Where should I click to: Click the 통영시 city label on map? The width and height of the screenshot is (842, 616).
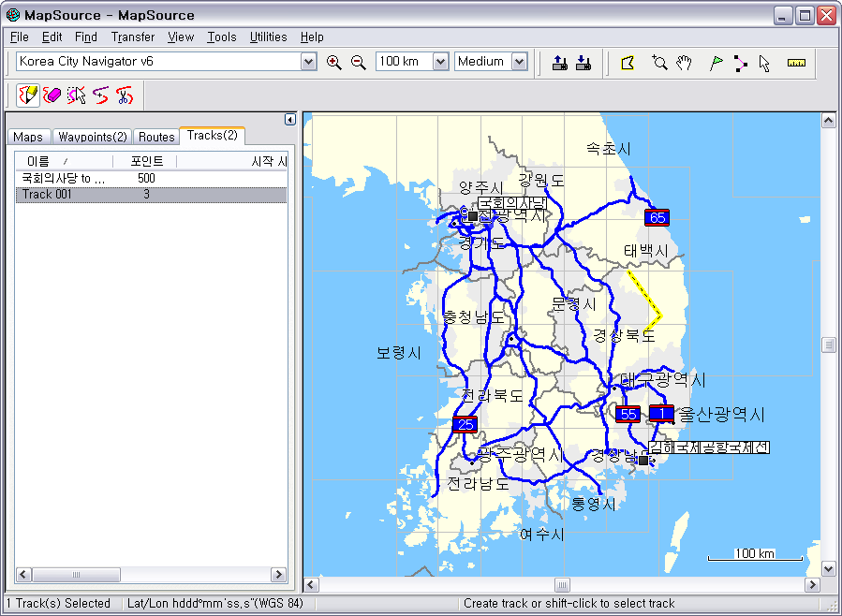593,504
